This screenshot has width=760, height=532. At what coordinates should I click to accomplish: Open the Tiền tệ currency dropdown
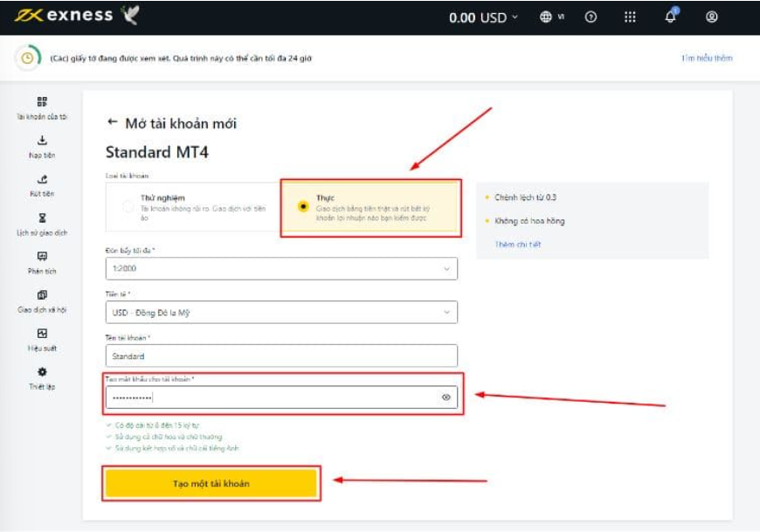click(280, 312)
